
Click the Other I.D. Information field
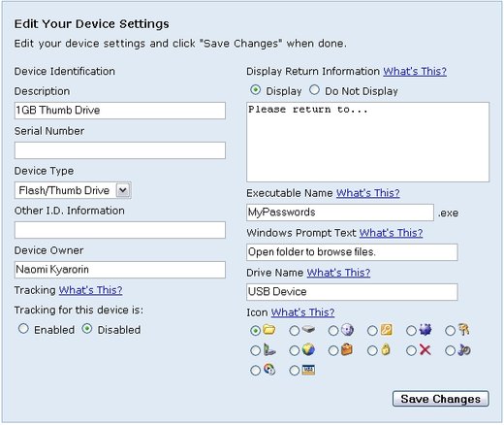pyautogui.click(x=120, y=230)
